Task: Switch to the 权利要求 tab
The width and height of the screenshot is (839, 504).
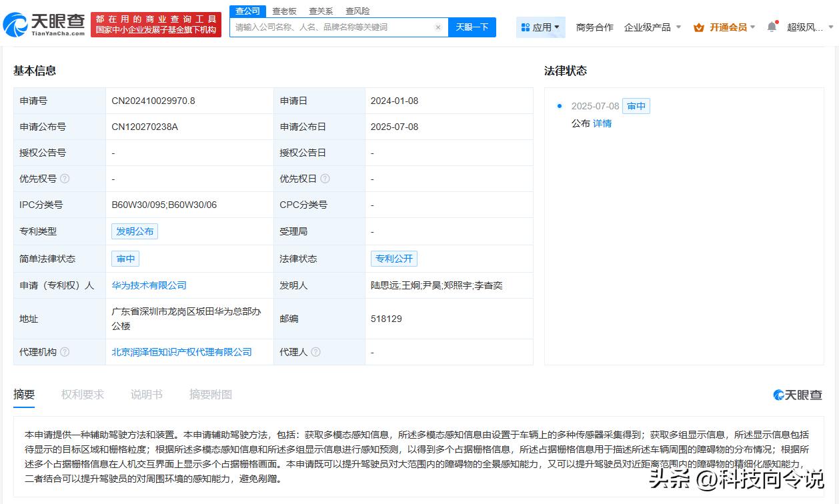Action: pyautogui.click(x=83, y=395)
